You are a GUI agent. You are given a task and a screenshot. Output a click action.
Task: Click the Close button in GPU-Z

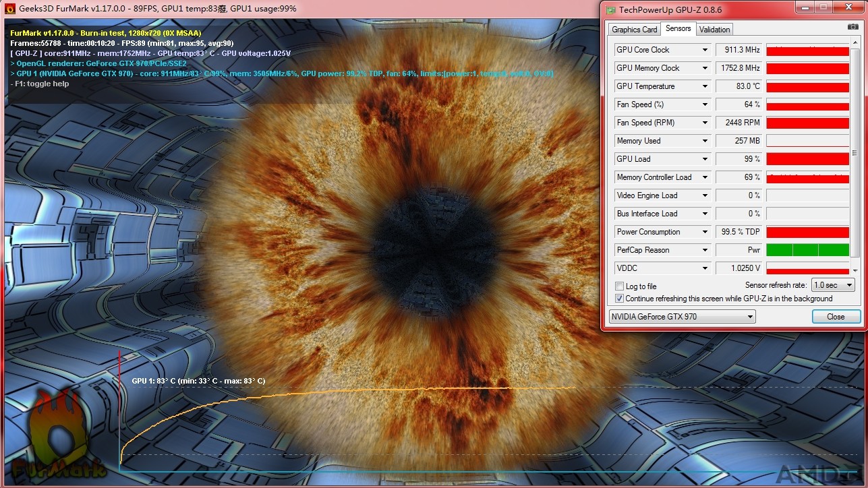tap(836, 317)
